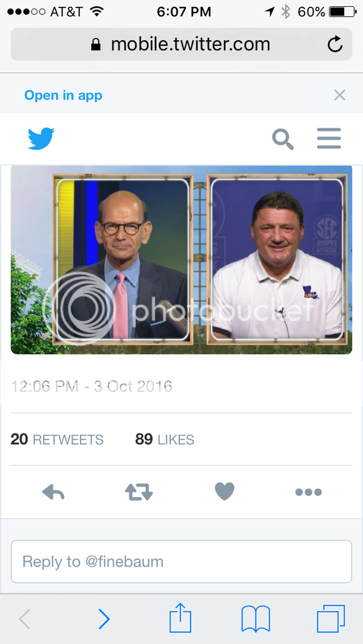Viewport: 363px width, 644px height.
Task: Open Safari share sheet icon
Action: pos(181,618)
